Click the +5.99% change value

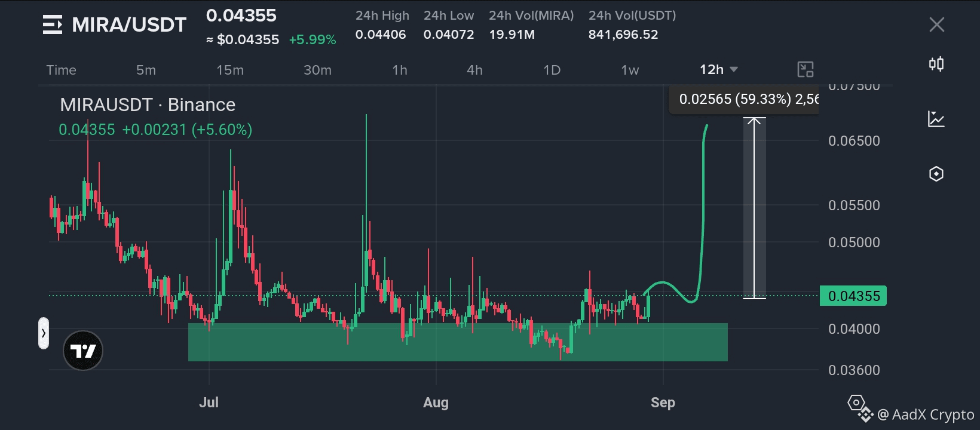tap(313, 40)
